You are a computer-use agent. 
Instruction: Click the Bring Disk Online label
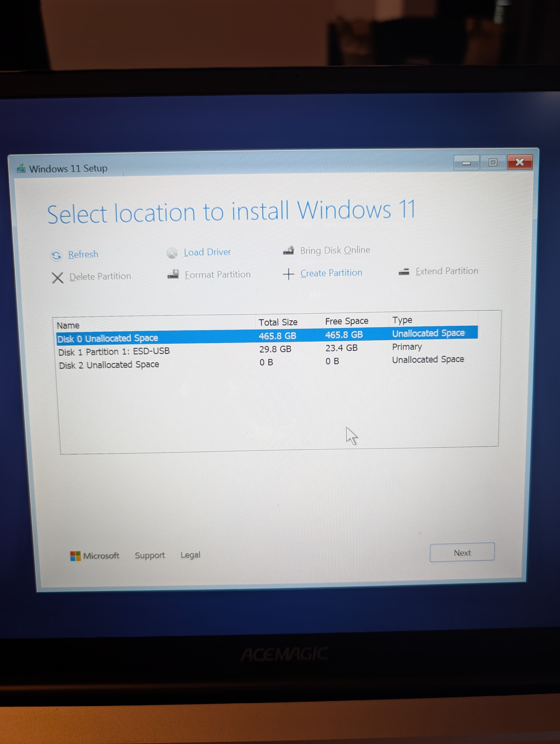335,250
